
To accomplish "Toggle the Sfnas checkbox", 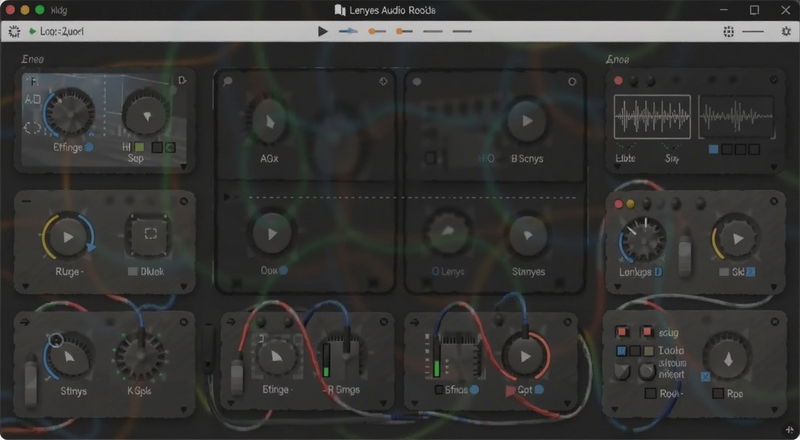I will pos(438,390).
